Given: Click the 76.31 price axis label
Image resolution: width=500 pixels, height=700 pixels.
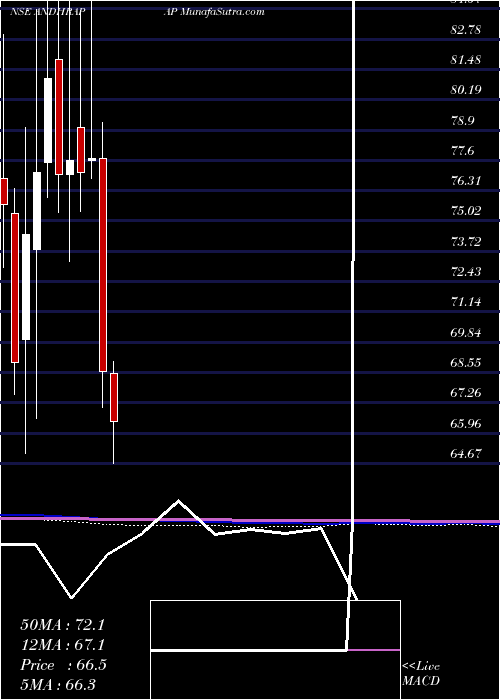Looking at the screenshot, I should click(x=466, y=181).
